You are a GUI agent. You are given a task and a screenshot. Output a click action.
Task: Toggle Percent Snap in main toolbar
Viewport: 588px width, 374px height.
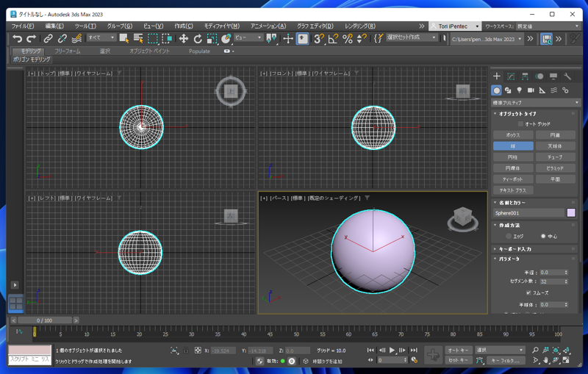click(348, 38)
